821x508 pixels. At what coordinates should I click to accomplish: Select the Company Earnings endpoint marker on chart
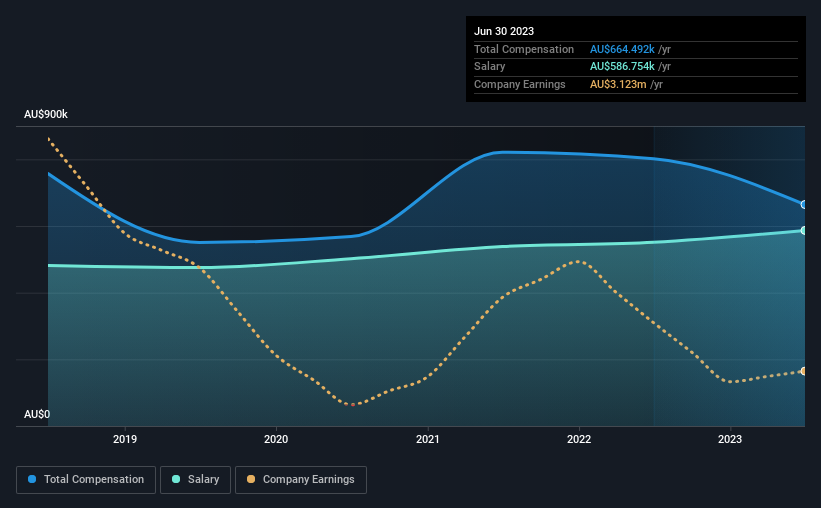point(804,371)
